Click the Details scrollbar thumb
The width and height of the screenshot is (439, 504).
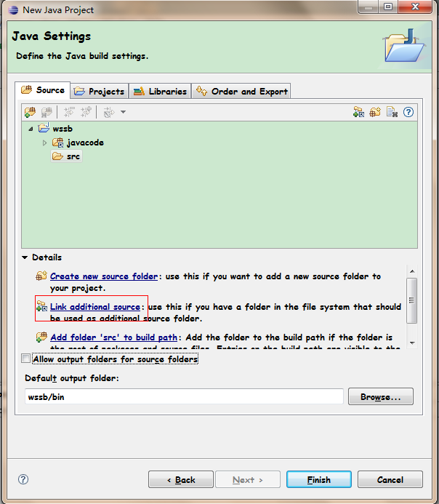(x=412, y=300)
